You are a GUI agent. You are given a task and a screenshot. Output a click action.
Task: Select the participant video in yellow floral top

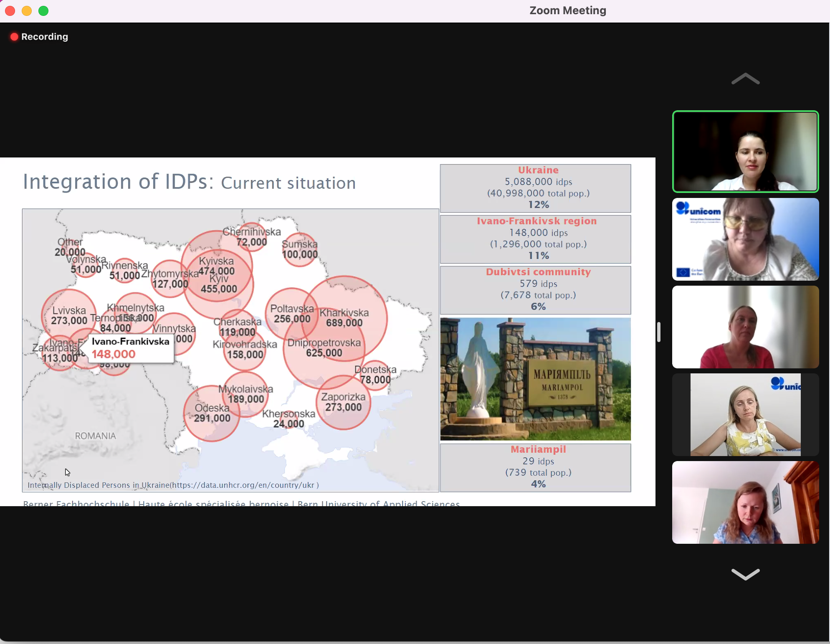click(745, 415)
